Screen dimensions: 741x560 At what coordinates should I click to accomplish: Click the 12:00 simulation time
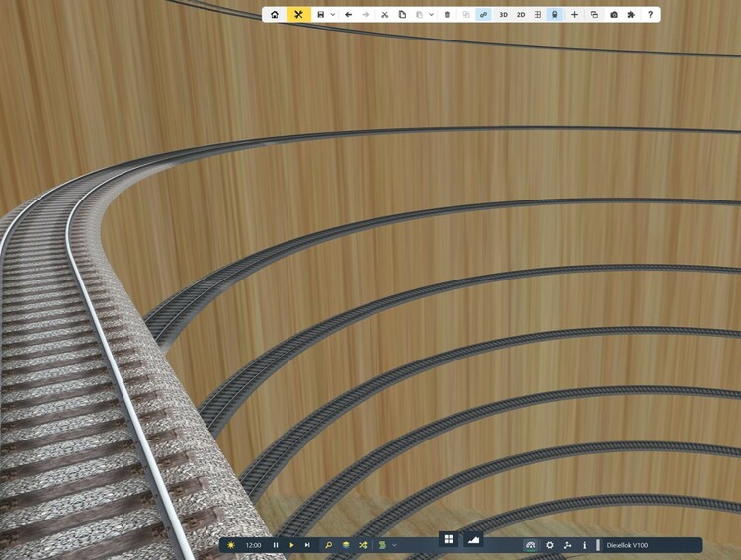tap(253, 545)
